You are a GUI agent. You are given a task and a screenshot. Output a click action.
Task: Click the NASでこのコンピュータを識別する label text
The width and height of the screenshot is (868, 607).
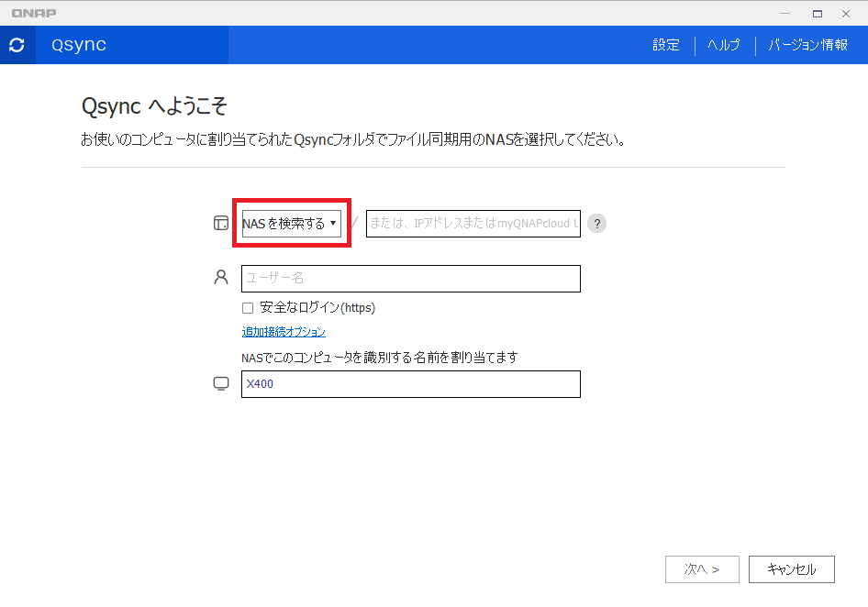[380, 358]
